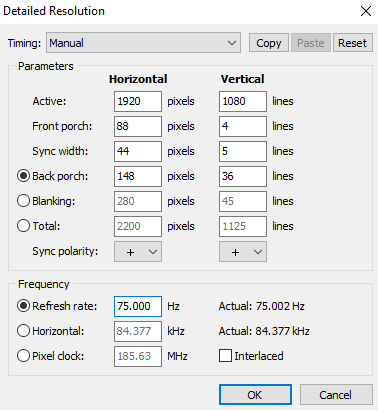The image size is (378, 410).
Task: Select the Blanking radio button
Action: click(23, 201)
